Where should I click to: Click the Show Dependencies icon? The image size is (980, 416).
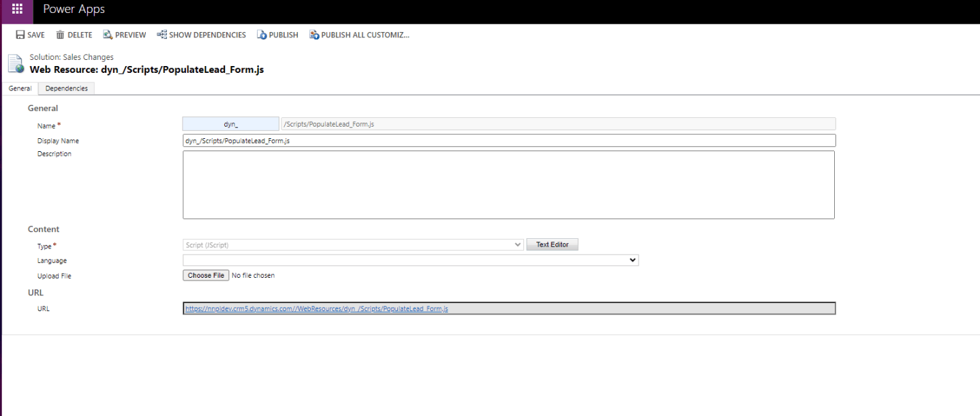[x=162, y=35]
